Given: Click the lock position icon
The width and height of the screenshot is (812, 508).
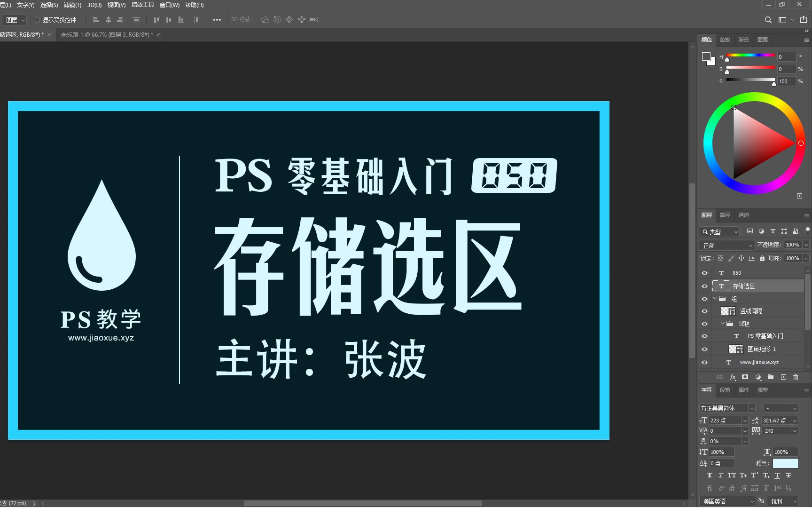Looking at the screenshot, I should coord(741,258).
